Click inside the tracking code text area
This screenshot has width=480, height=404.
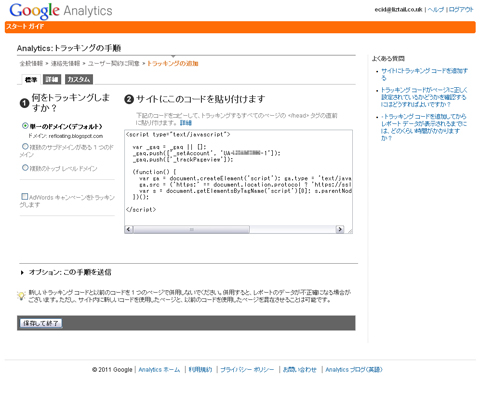coord(238,178)
